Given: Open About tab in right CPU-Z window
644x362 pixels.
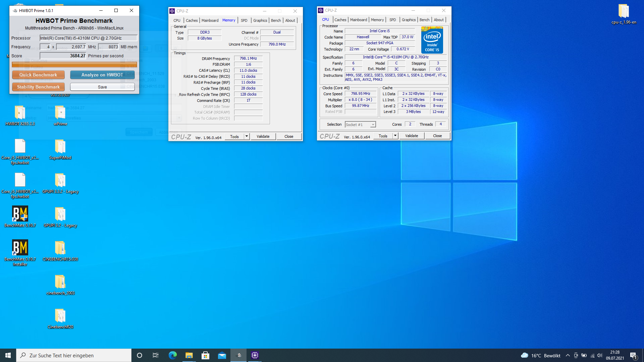Looking at the screenshot, I should pyautogui.click(x=438, y=20).
